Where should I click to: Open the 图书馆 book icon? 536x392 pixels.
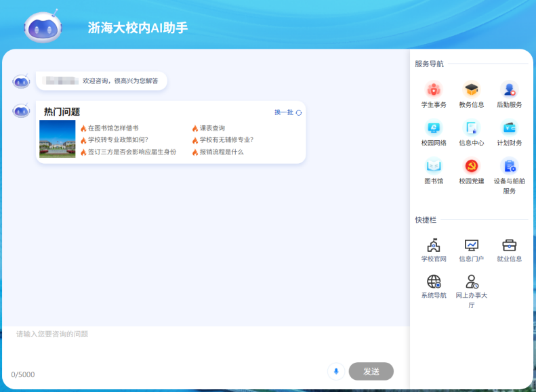(x=434, y=166)
